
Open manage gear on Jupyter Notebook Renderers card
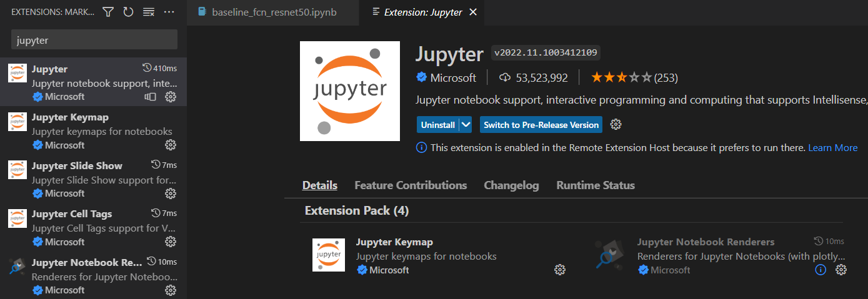(x=841, y=270)
